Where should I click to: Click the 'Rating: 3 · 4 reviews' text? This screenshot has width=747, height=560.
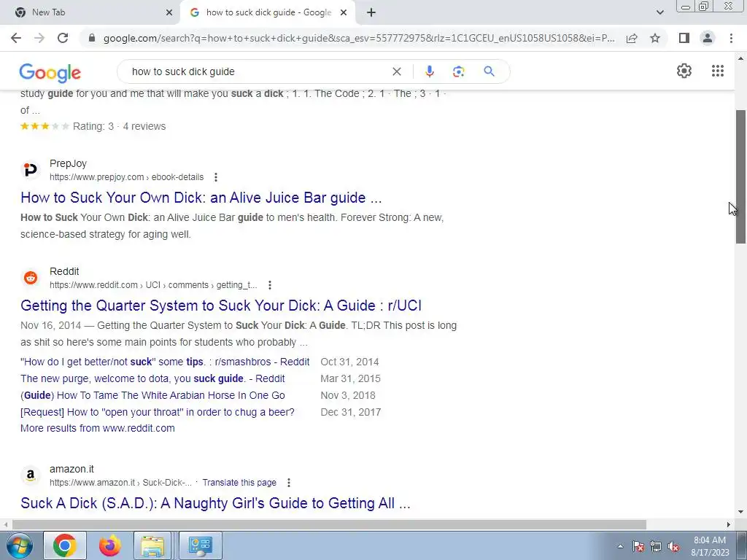click(x=119, y=126)
